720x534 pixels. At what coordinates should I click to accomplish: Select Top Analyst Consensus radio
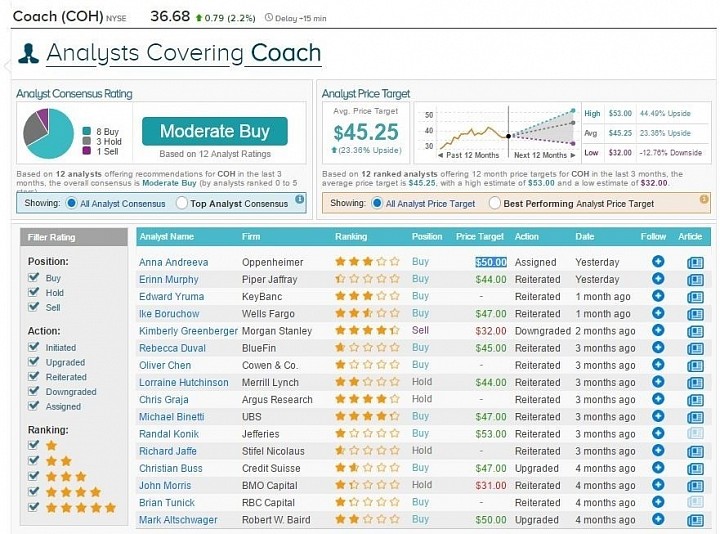pos(182,203)
